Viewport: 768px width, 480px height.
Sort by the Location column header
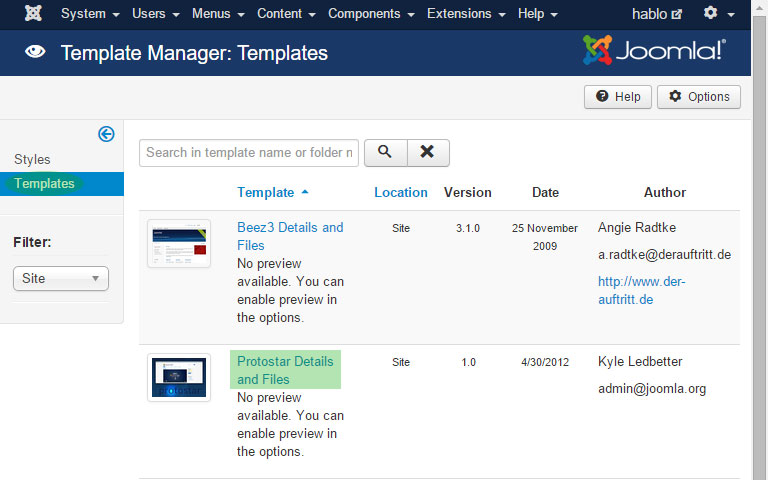tap(401, 192)
